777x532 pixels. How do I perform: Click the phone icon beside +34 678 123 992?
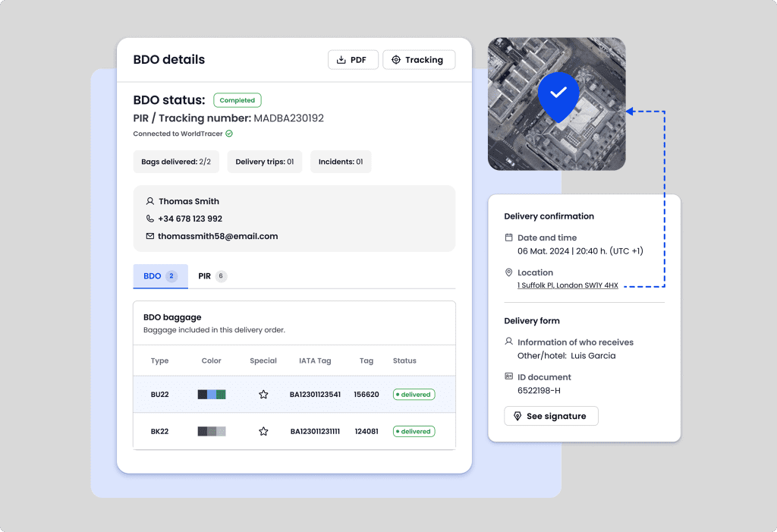click(149, 219)
